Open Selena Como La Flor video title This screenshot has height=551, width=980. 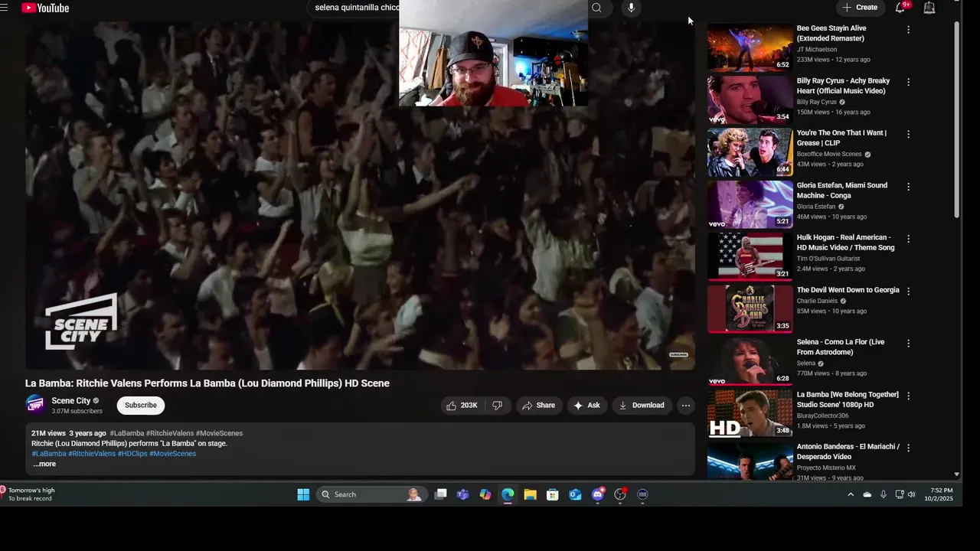pos(841,347)
